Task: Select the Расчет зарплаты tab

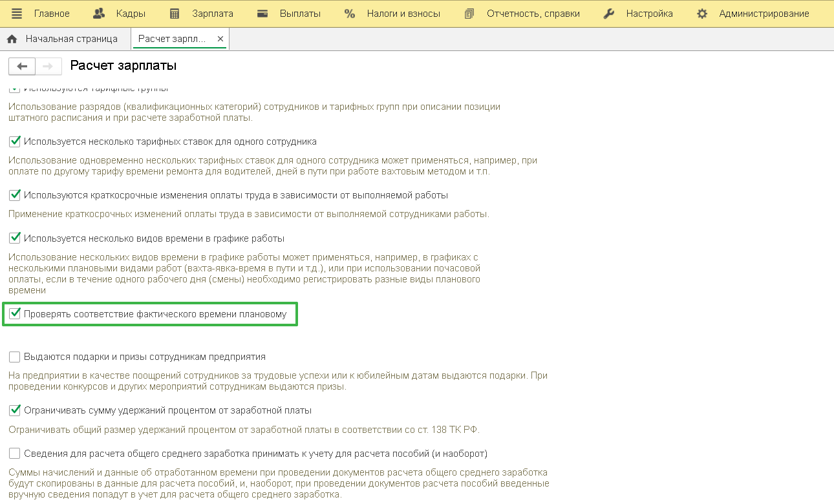Action: (172, 39)
